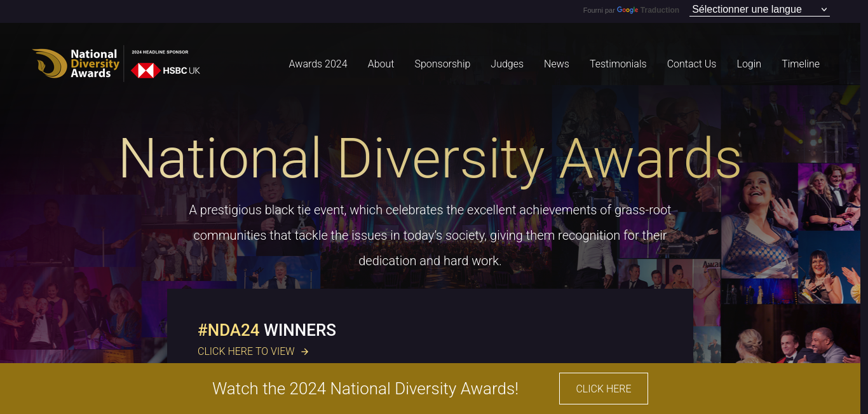Screen dimensions: 868x414
Task: Click the CLICK HERE banner button
Action: 604,389
